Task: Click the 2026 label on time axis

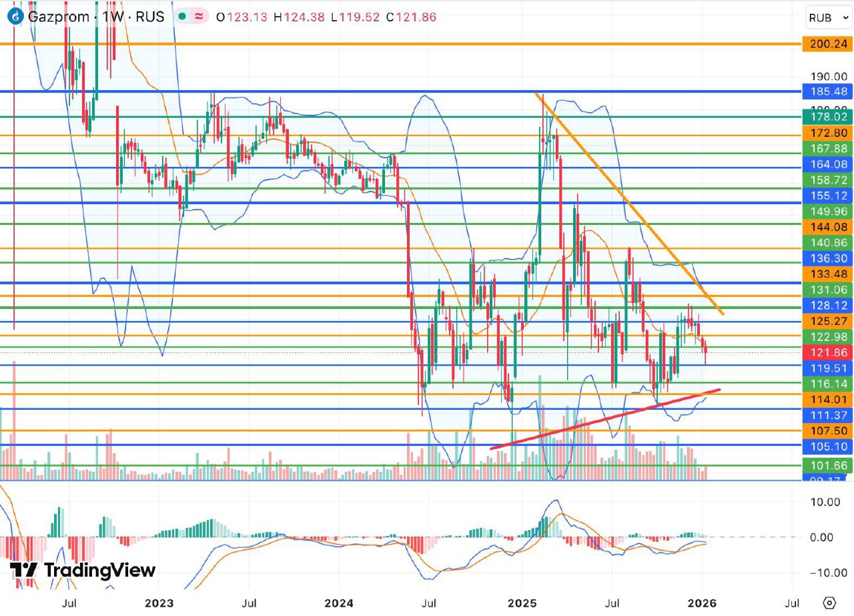Action: pos(702,603)
